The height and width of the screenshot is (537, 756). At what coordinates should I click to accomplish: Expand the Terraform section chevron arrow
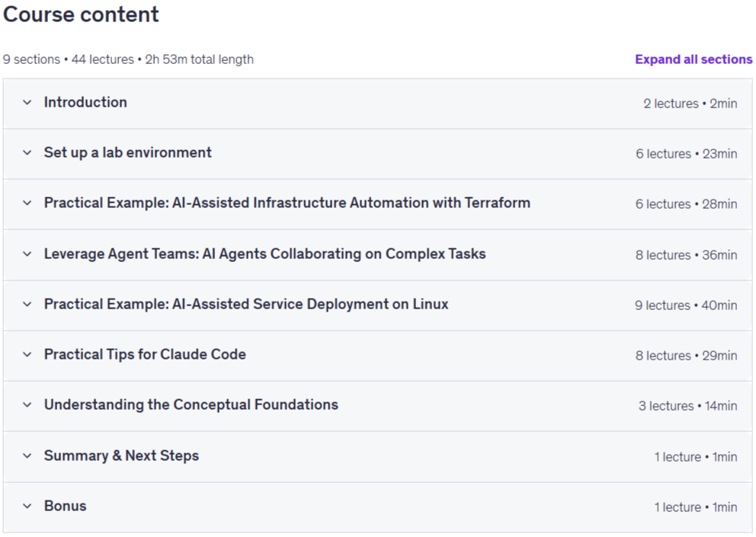[x=27, y=203]
